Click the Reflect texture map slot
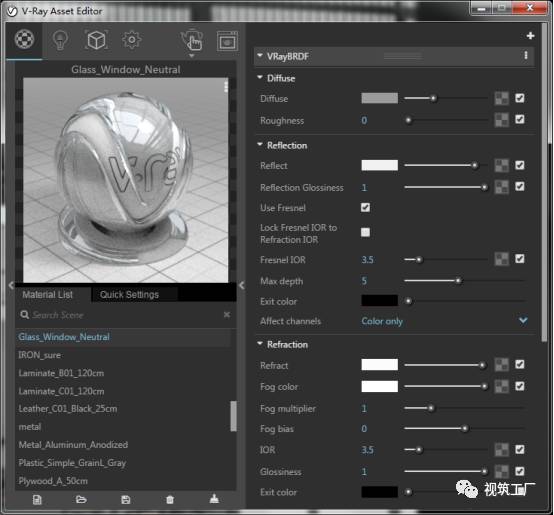Image resolution: width=554 pixels, height=515 pixels. point(501,165)
